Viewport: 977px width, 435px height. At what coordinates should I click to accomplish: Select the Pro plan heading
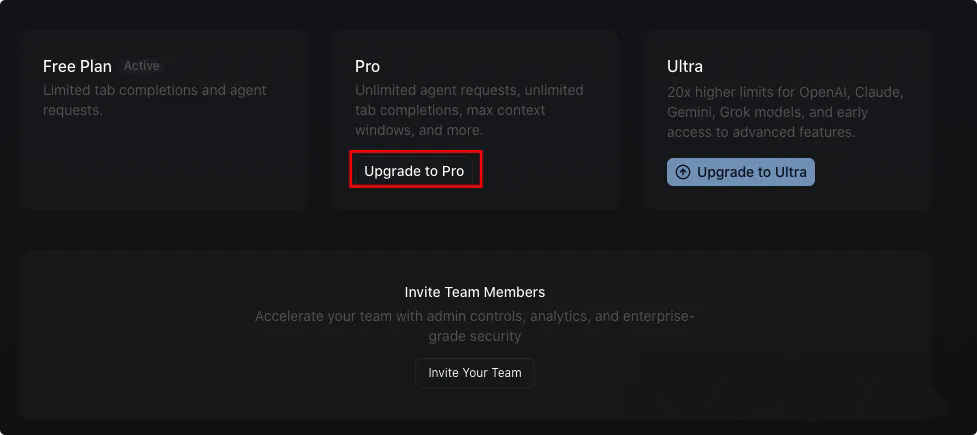368,66
